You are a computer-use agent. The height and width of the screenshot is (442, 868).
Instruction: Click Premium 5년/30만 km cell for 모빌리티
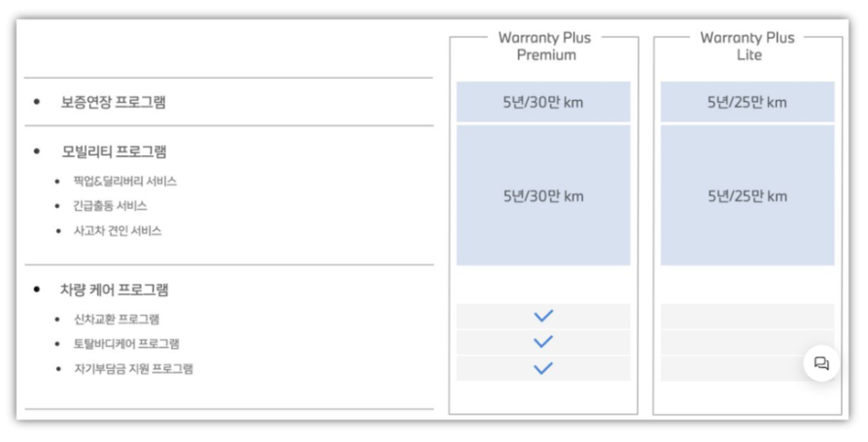tap(543, 195)
